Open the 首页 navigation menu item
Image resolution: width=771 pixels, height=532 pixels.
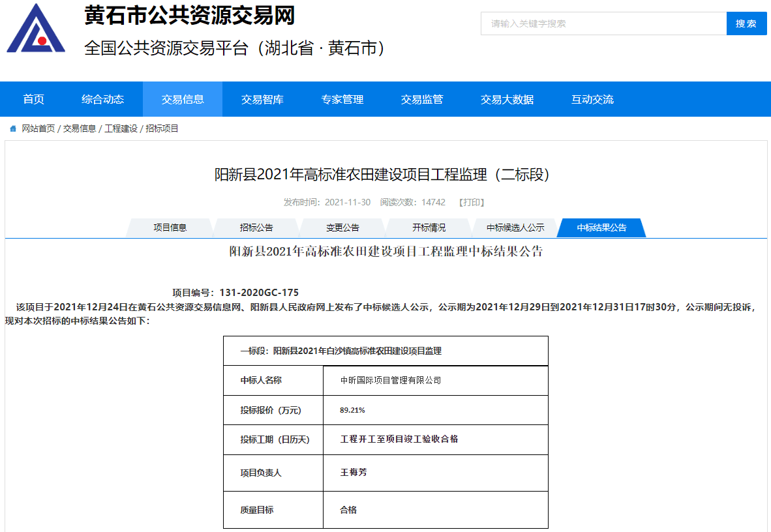click(33, 99)
